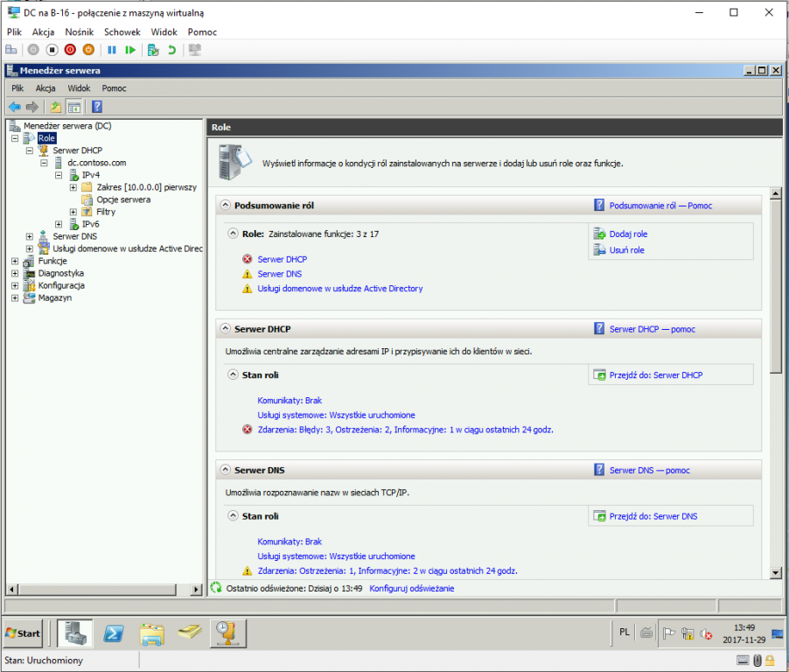Expand the Funkcje tree node

pos(15,262)
